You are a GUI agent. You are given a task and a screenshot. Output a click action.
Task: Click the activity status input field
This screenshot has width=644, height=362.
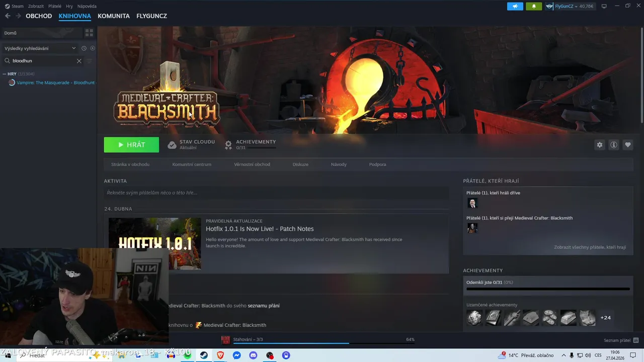pos(276,193)
